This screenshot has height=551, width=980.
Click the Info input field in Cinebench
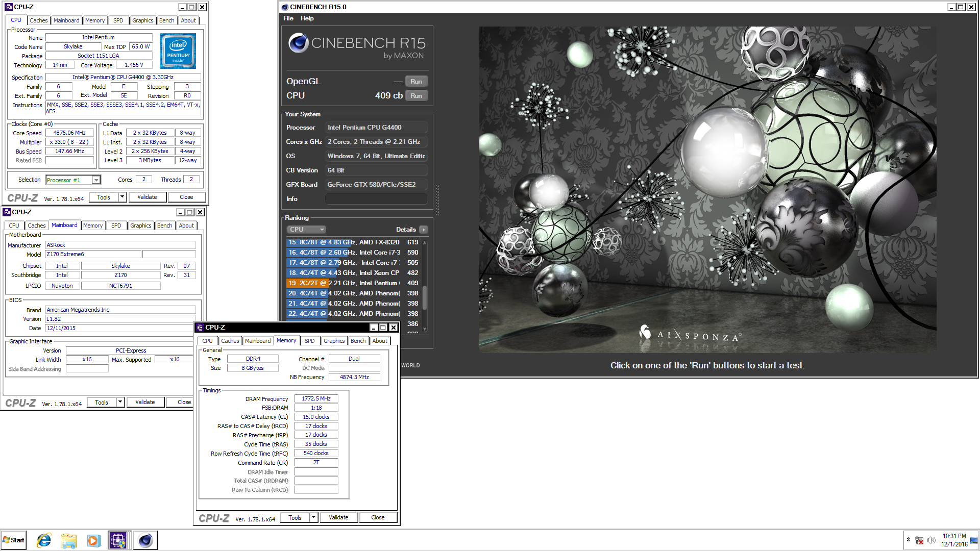coord(376,199)
